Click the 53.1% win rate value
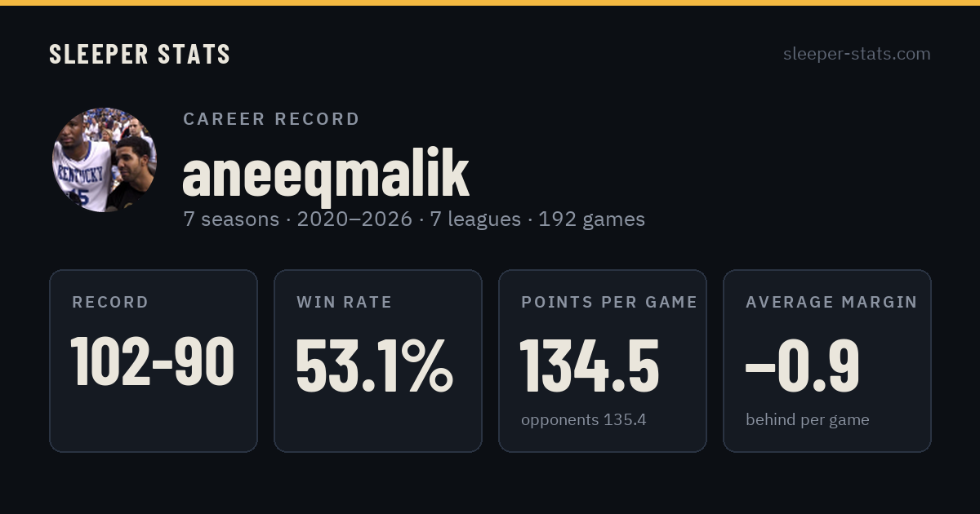This screenshot has height=514, width=980. [x=374, y=366]
